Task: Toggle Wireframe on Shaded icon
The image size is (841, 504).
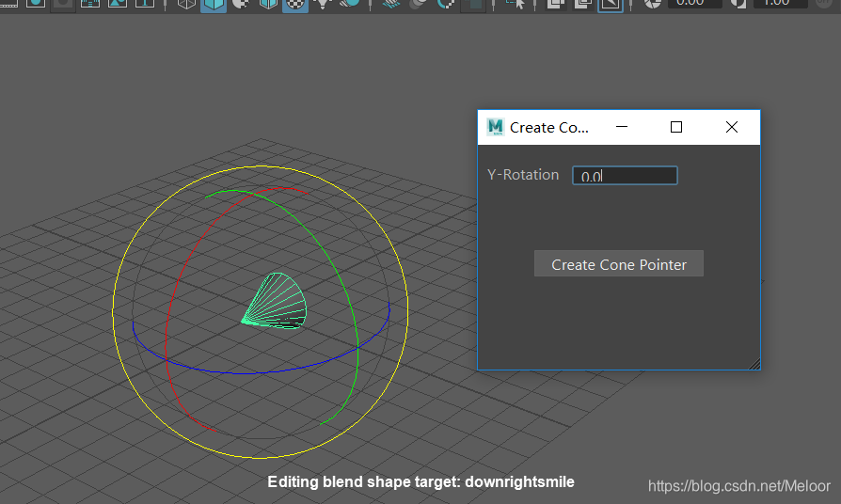Action: [x=268, y=4]
